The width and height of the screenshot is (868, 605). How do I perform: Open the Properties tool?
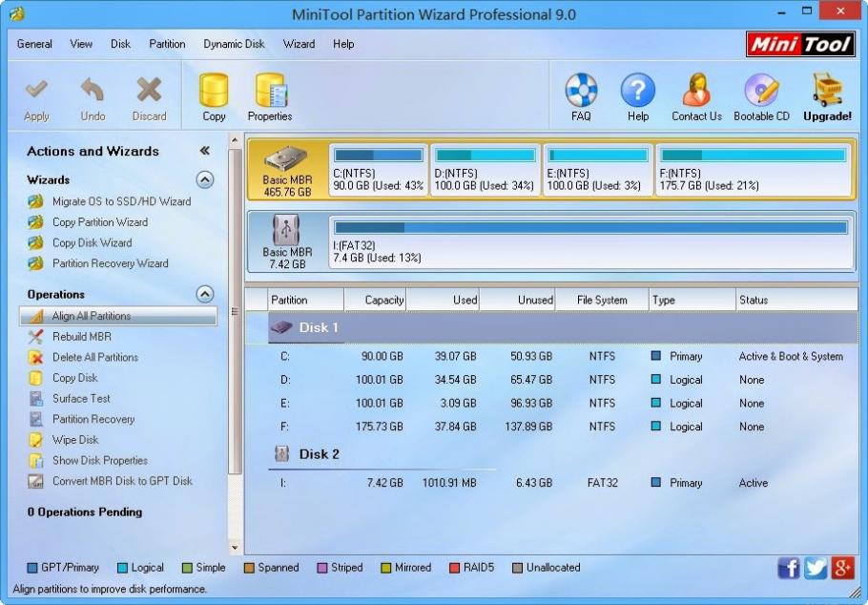[x=269, y=95]
